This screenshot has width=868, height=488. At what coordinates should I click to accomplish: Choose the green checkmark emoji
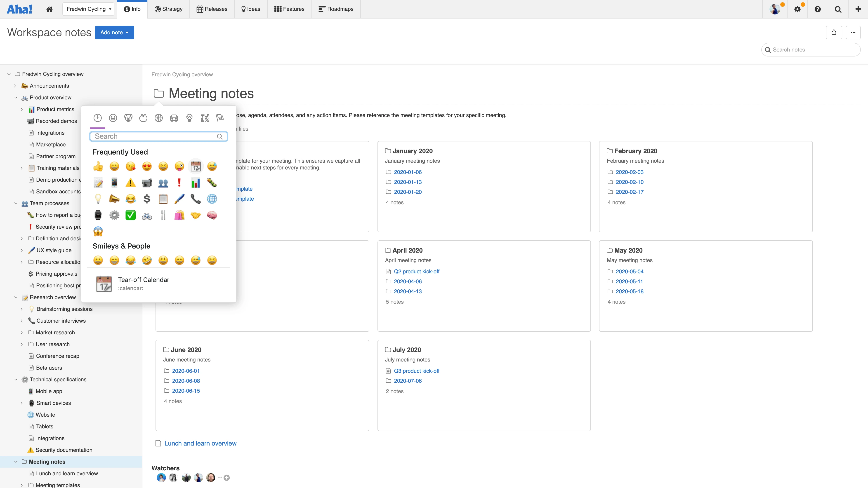point(130,215)
